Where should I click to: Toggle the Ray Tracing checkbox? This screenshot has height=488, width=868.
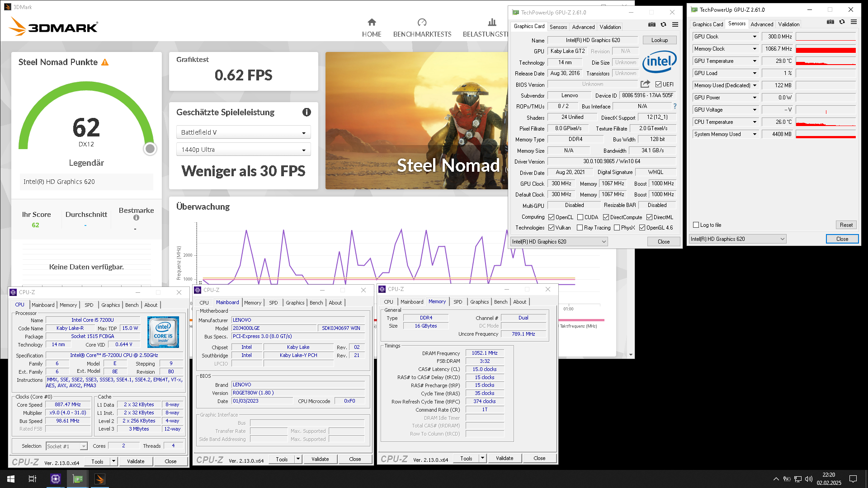pos(580,228)
